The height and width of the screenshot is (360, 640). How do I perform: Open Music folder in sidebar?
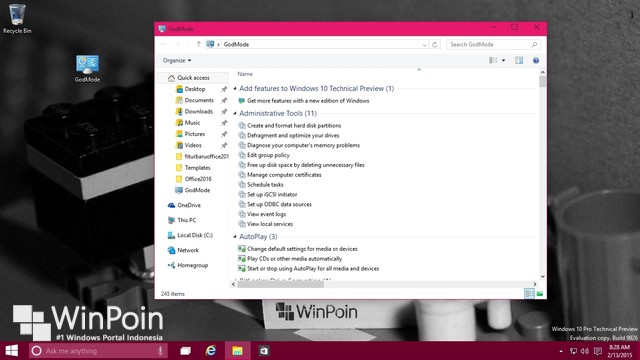(192, 122)
